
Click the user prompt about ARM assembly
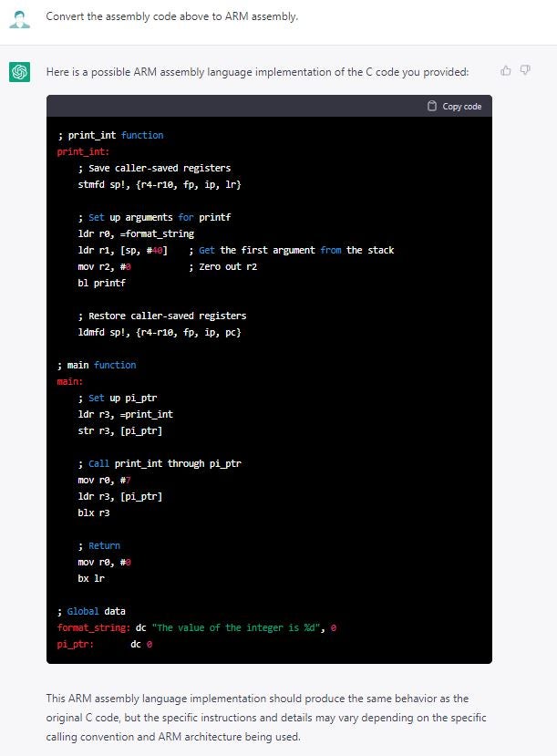pyautogui.click(x=171, y=16)
